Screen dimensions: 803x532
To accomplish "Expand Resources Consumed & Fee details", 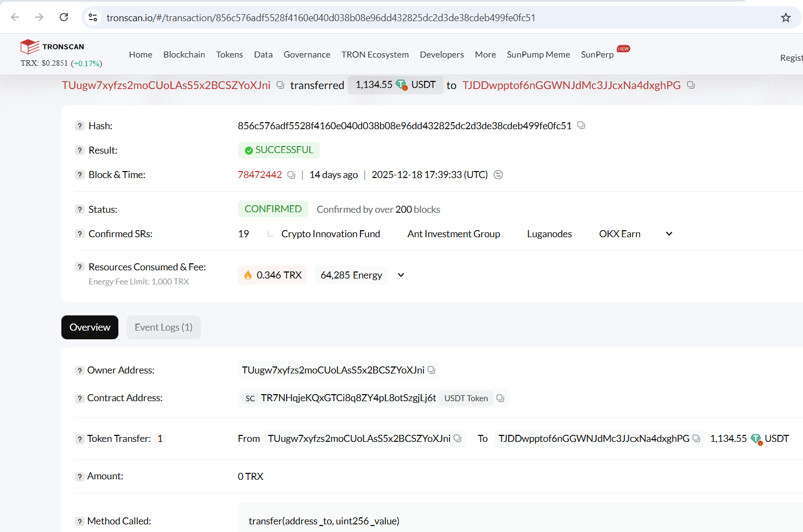I will [x=401, y=275].
